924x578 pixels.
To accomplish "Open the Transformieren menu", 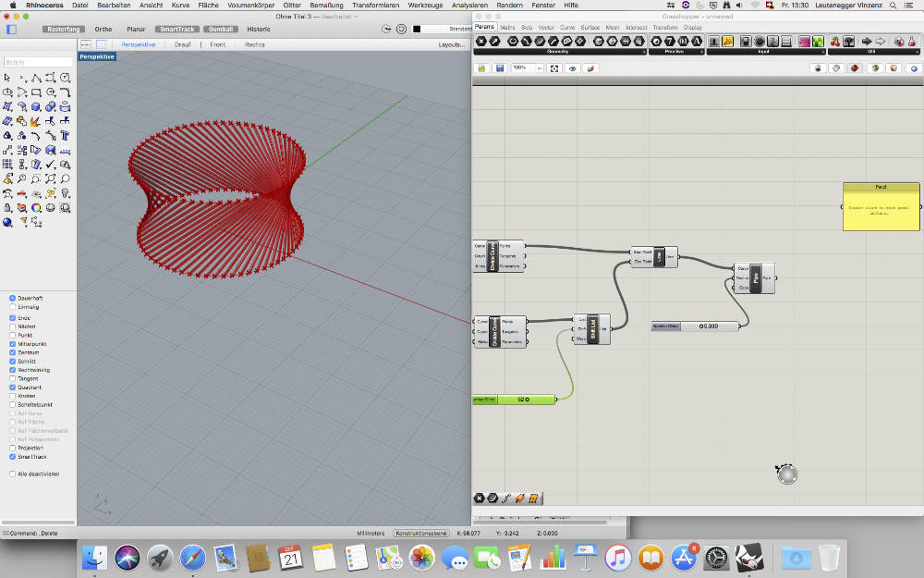I will [375, 5].
